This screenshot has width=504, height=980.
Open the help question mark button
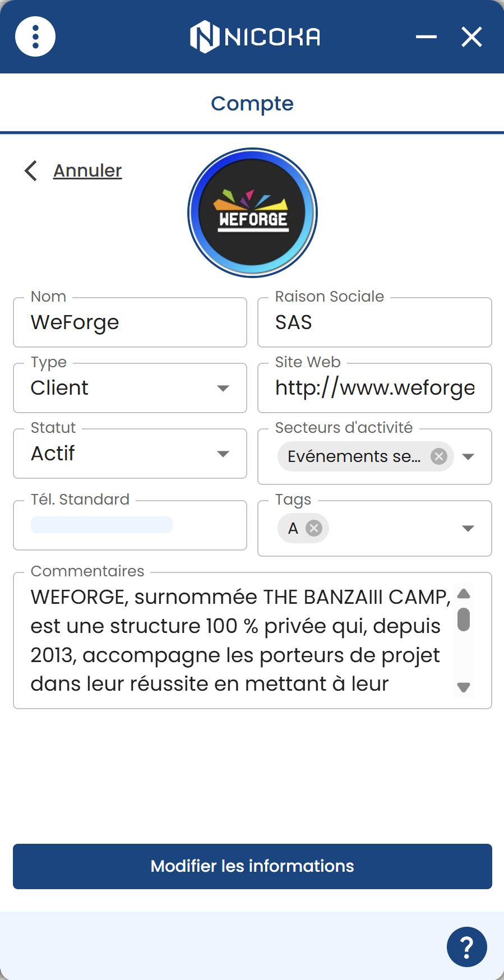[466, 947]
